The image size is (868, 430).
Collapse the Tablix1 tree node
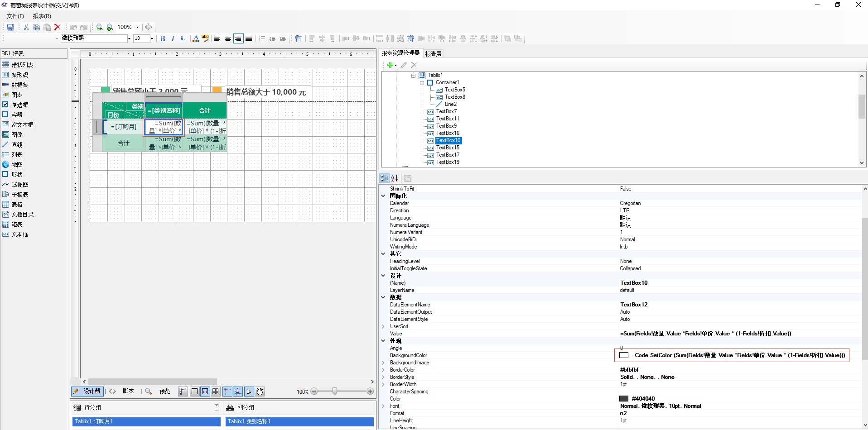(414, 75)
